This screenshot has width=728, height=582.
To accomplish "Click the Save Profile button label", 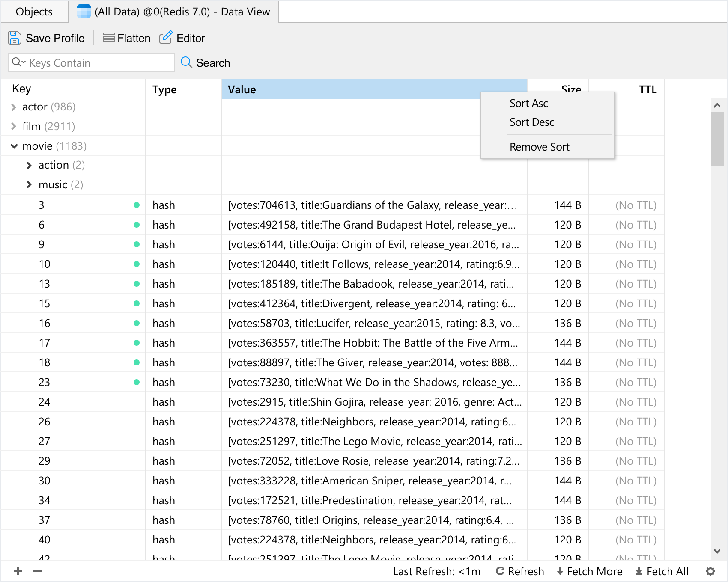I will pyautogui.click(x=55, y=38).
